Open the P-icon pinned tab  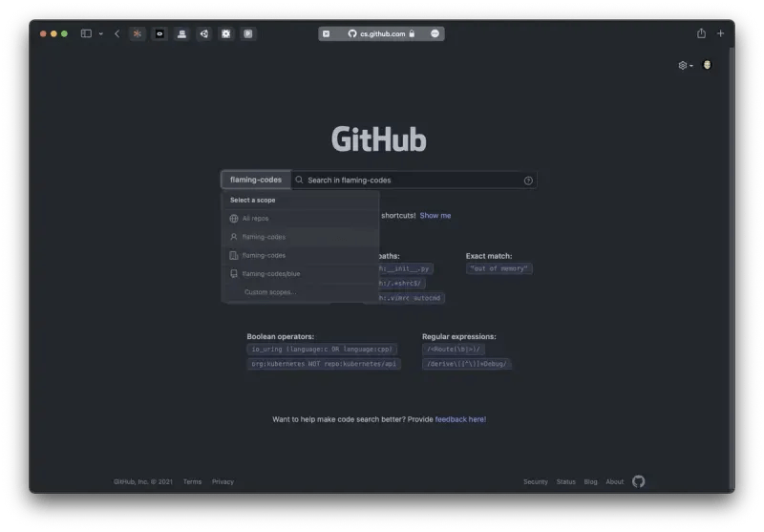[248, 33]
